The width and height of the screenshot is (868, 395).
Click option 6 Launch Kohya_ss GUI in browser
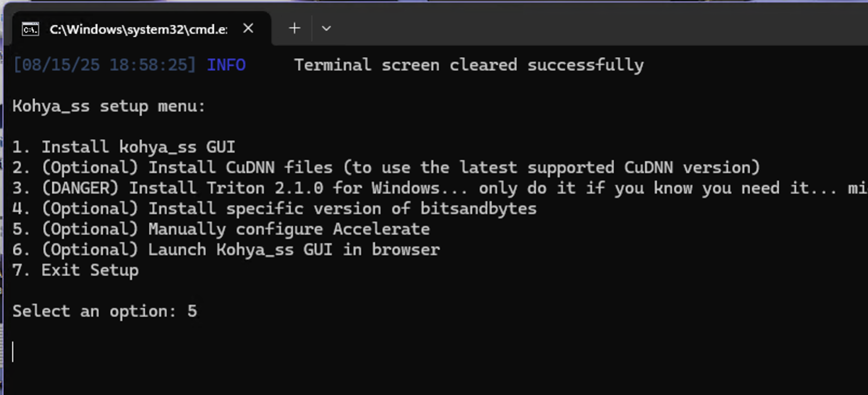[x=226, y=250]
